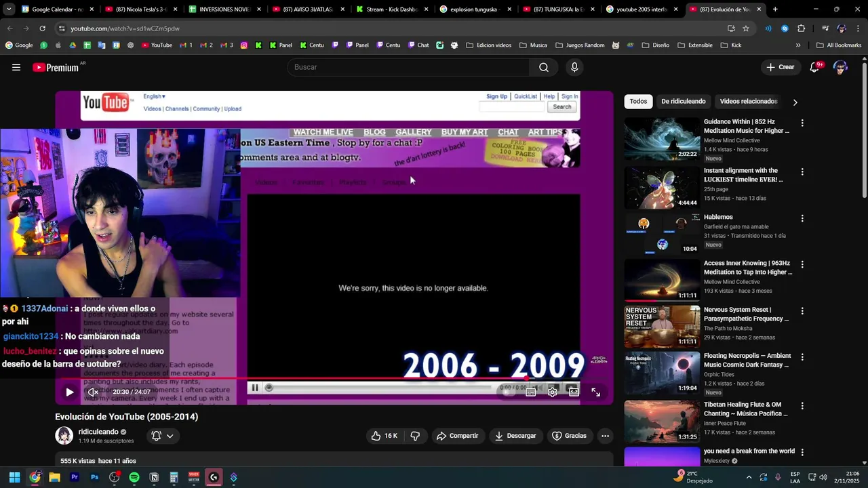Open Juegos Random bookmarks folder
Screen dimensions: 868x488
pos(579,45)
